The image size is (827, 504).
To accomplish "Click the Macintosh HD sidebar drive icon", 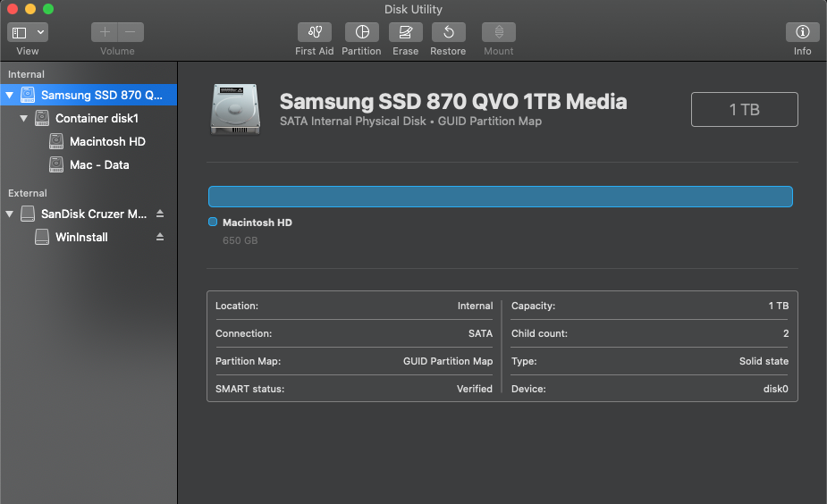I will (x=56, y=141).
